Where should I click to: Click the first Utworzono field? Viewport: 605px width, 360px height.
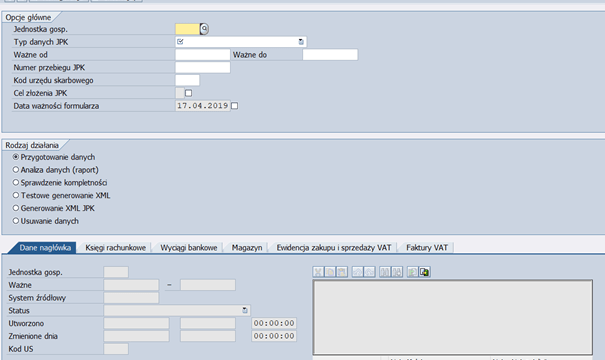136,323
